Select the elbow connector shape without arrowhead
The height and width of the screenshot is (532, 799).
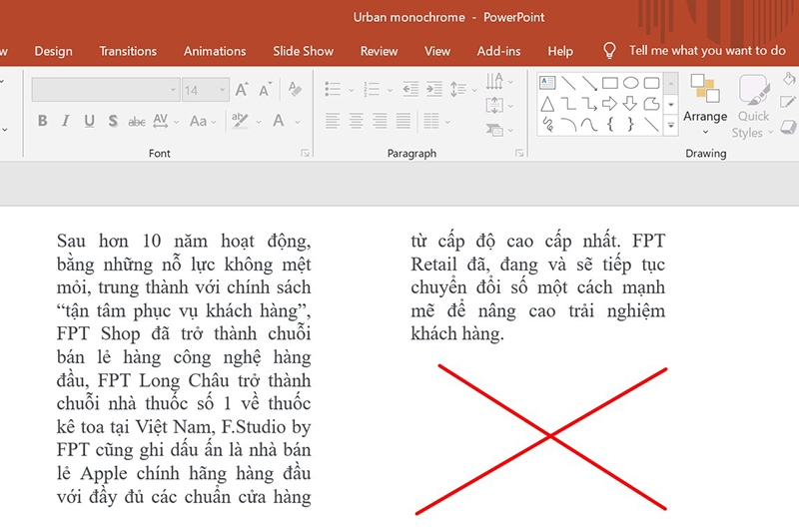point(568,104)
